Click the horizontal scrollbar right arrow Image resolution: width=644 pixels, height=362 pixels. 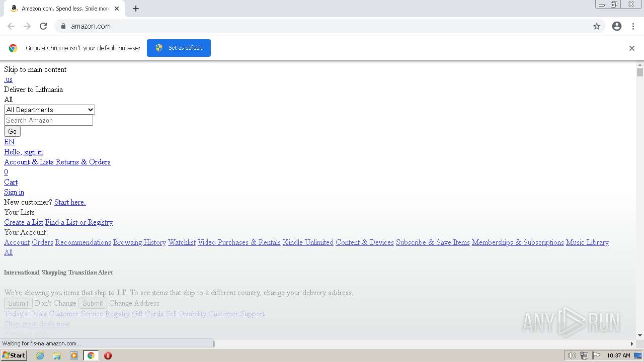(632, 343)
